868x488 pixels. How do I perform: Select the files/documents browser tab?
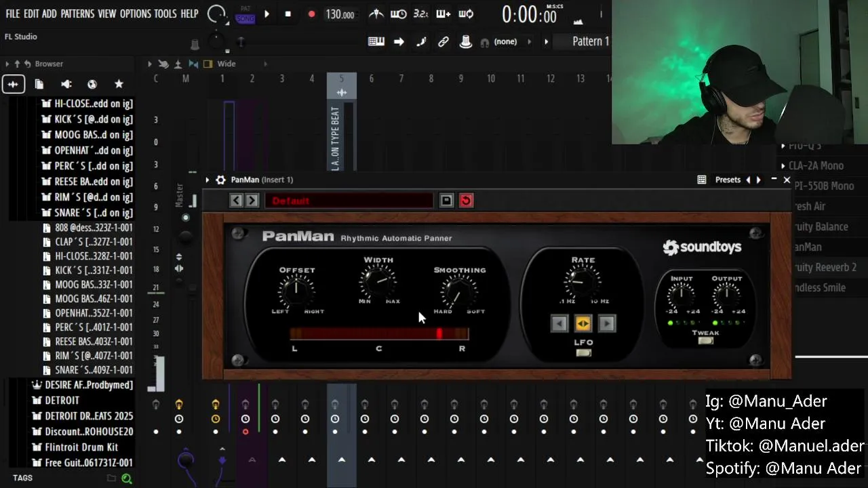[x=39, y=84]
